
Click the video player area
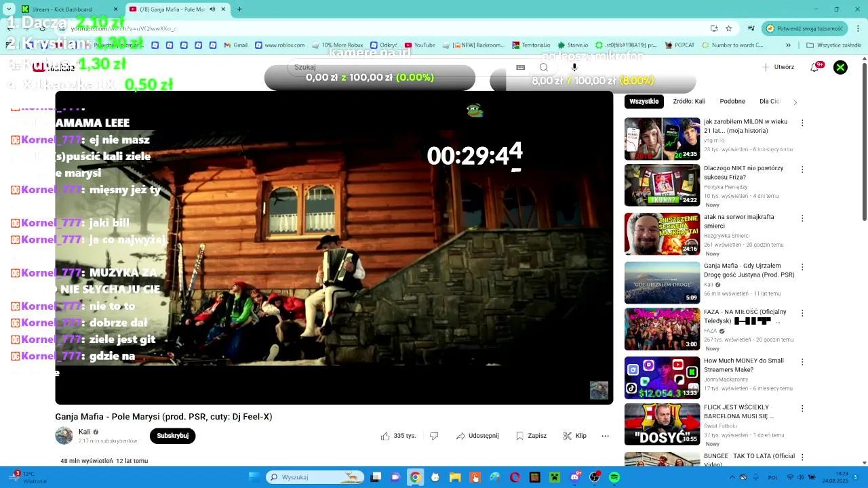pyautogui.click(x=334, y=247)
